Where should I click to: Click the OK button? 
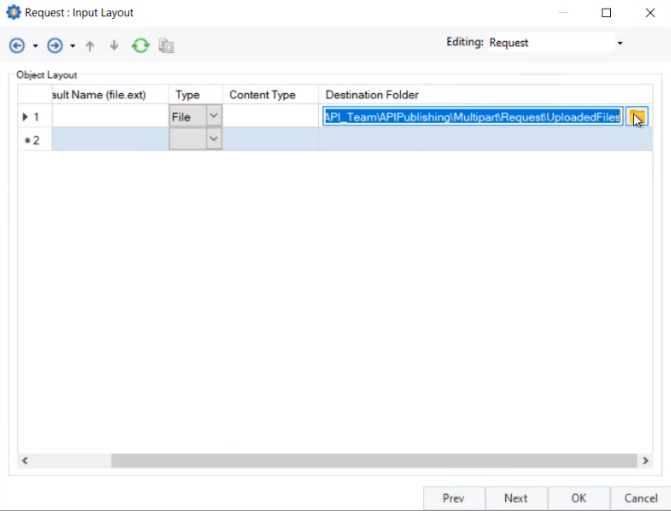click(579, 498)
